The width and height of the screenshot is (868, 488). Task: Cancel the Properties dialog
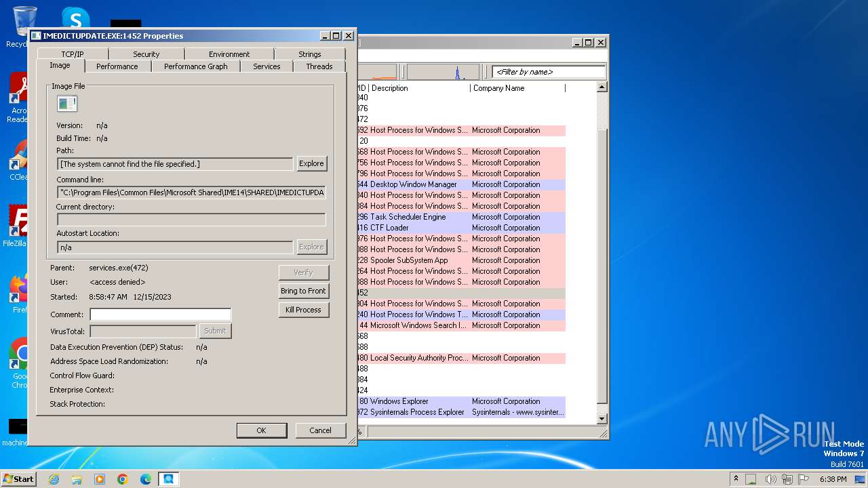(320, 430)
